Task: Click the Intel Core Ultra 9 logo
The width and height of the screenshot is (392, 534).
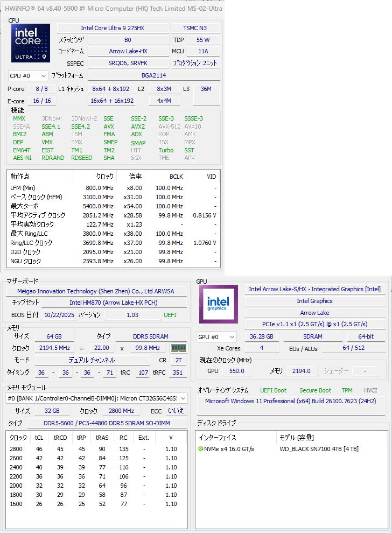Action: pyautogui.click(x=31, y=43)
